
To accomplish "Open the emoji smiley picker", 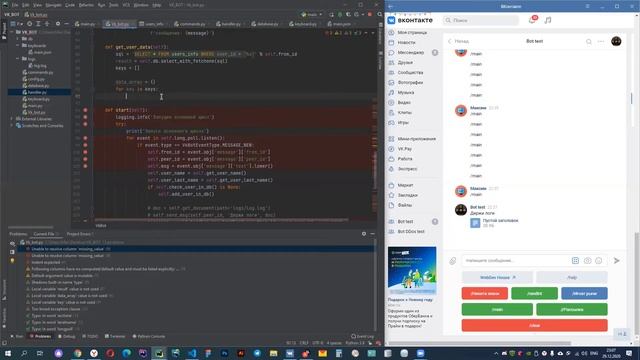I will coord(598,260).
